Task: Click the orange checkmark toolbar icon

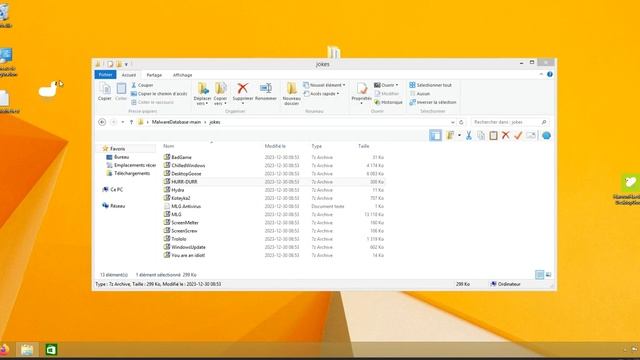Action: pyautogui.click(x=518, y=135)
